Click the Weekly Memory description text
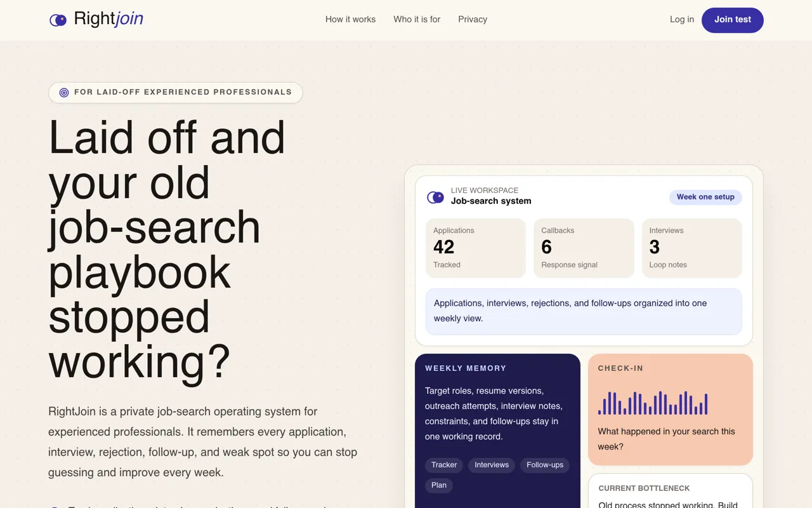Image resolution: width=812 pixels, height=508 pixels. click(494, 413)
